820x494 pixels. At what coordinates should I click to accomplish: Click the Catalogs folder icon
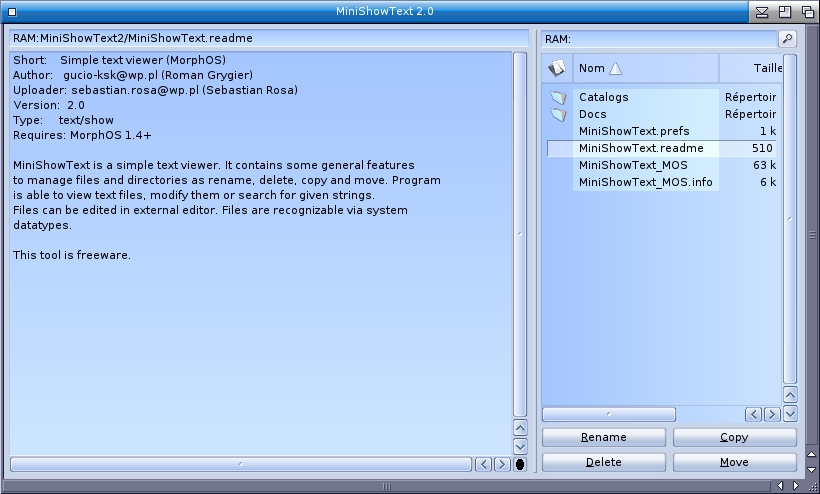pyautogui.click(x=558, y=97)
